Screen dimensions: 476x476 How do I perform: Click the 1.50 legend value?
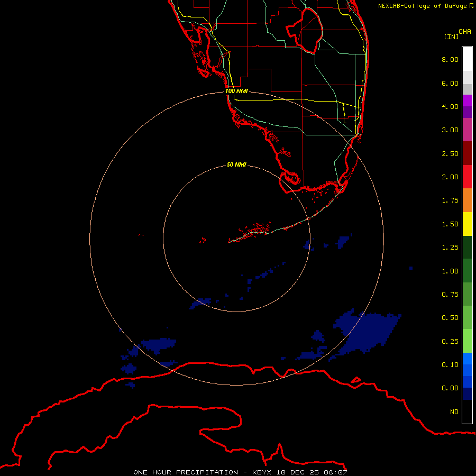[450, 224]
